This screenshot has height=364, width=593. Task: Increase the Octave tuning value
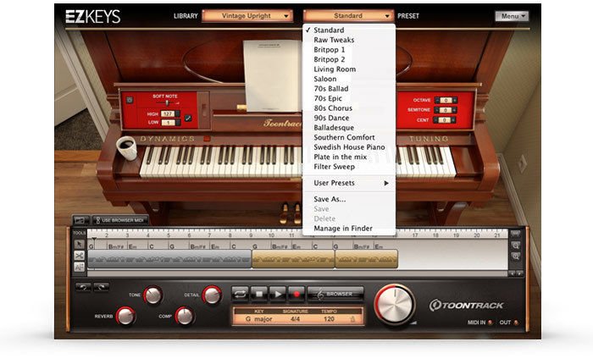pyautogui.click(x=455, y=100)
